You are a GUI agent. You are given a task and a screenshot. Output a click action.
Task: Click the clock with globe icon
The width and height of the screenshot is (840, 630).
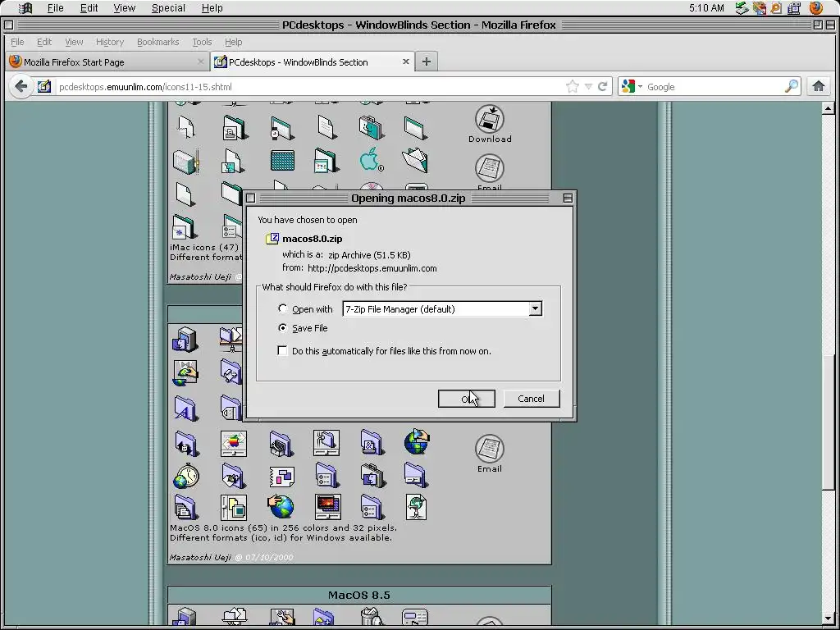(186, 476)
